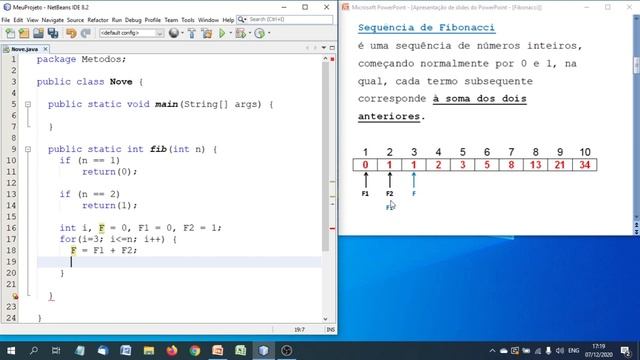Viewport: 640px width, 360px height.
Task: Open the Navigate menu
Action: point(52,20)
